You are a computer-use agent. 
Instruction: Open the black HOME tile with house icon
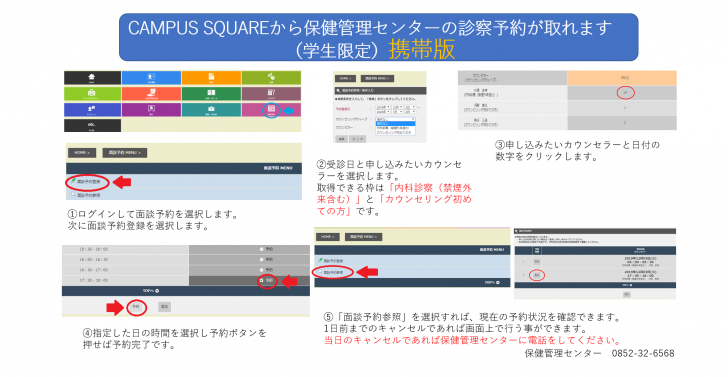(x=92, y=78)
